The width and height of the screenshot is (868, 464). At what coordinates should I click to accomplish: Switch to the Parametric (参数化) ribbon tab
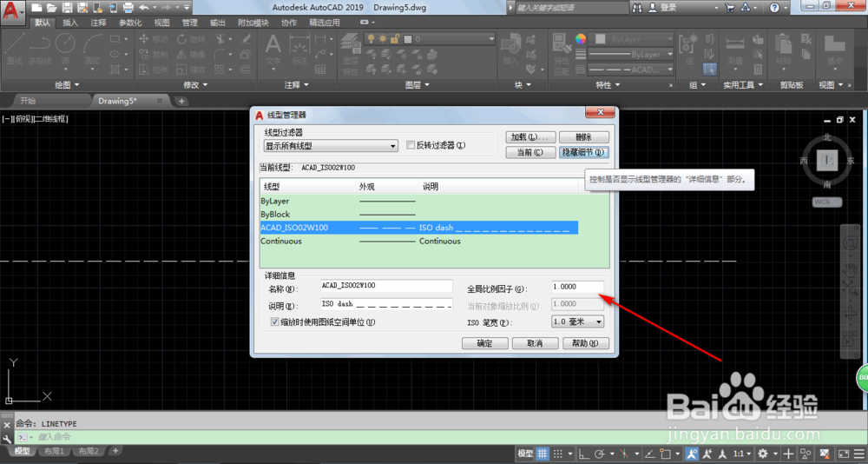pos(130,23)
